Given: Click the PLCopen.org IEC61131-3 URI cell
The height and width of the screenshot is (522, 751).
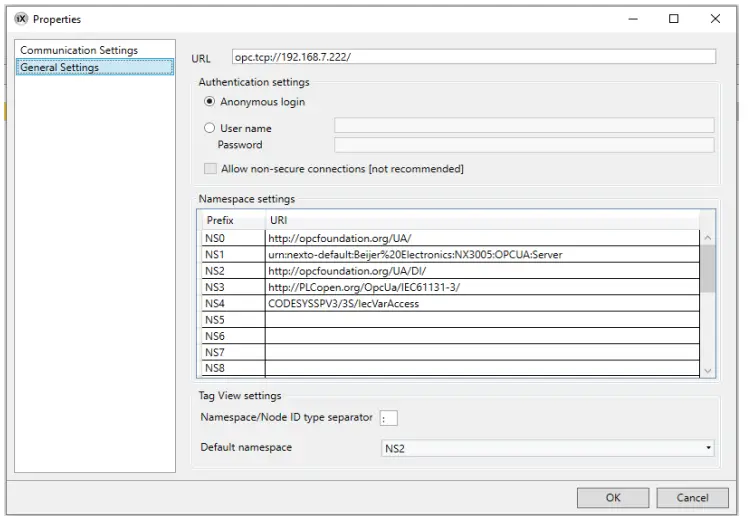Looking at the screenshot, I should 482,287.
